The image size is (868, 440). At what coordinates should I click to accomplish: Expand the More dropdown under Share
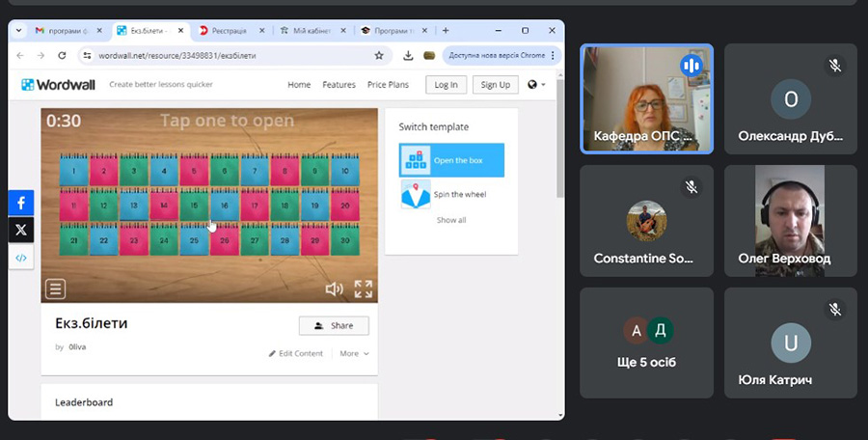pyautogui.click(x=354, y=353)
